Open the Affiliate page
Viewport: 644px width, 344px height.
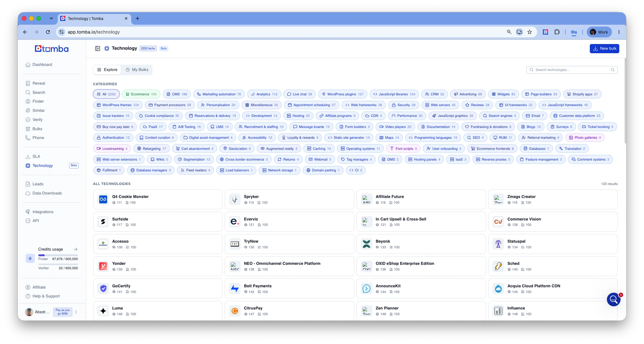point(39,287)
